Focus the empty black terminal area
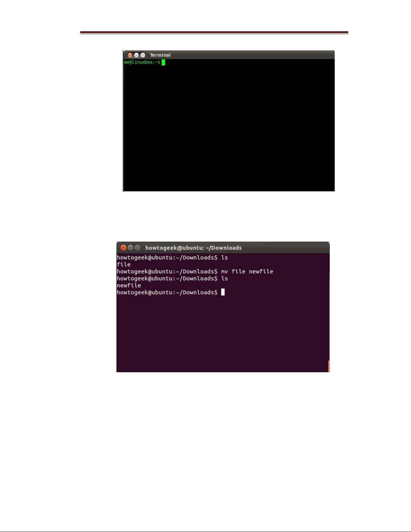The height and width of the screenshot is (532, 411). click(229, 128)
